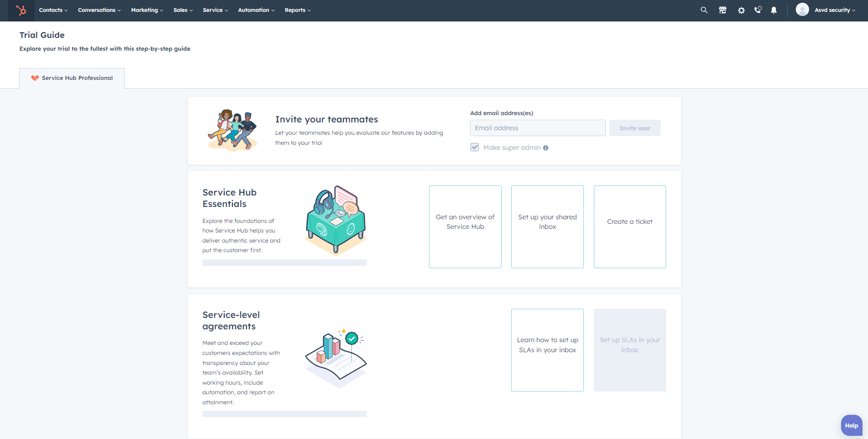Expand the Automation menu
868x439 pixels.
point(256,10)
